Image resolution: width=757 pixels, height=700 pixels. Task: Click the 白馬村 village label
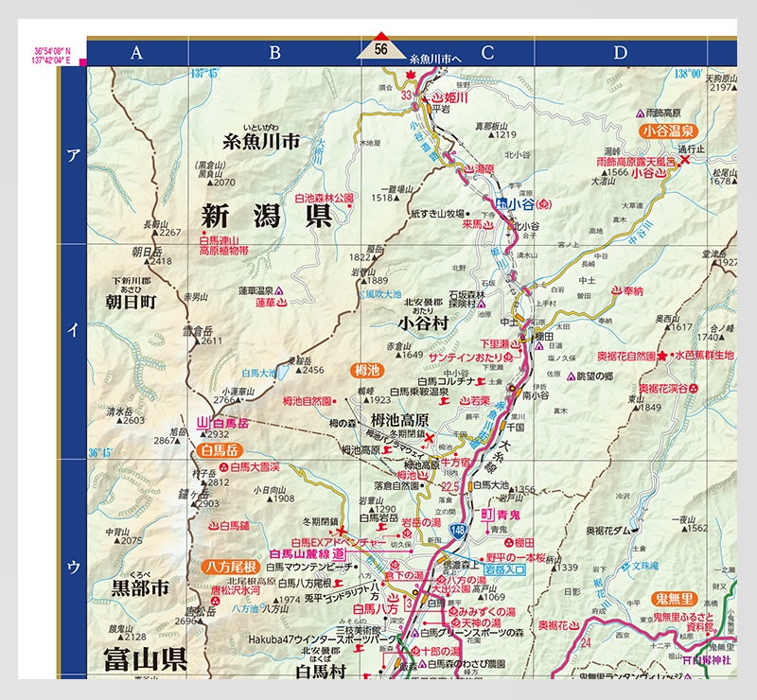(321, 672)
